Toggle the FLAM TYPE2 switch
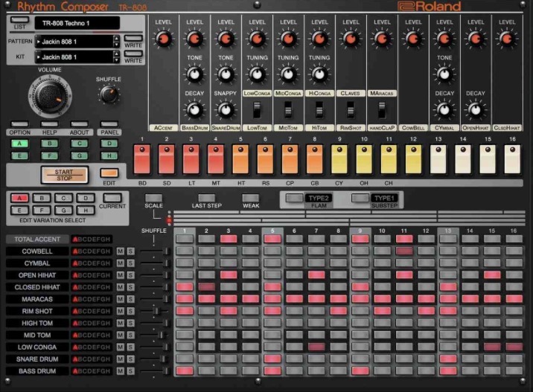533x392 pixels. pyautogui.click(x=294, y=198)
